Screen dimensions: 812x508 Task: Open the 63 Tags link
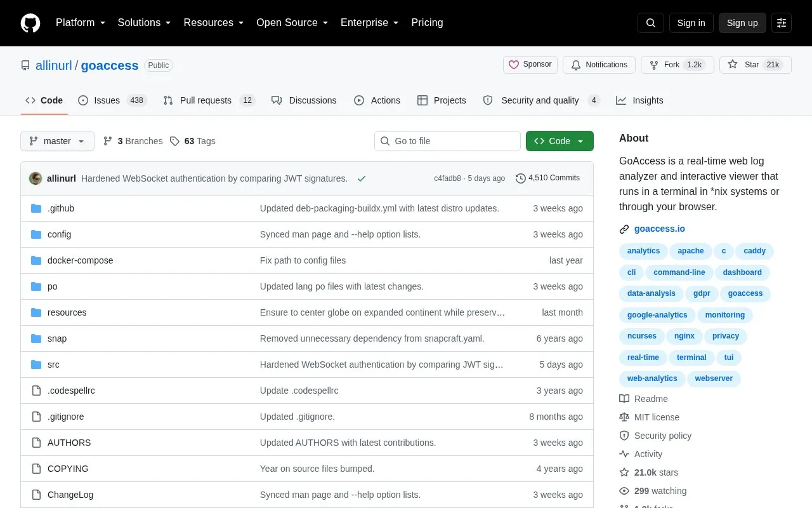(193, 141)
